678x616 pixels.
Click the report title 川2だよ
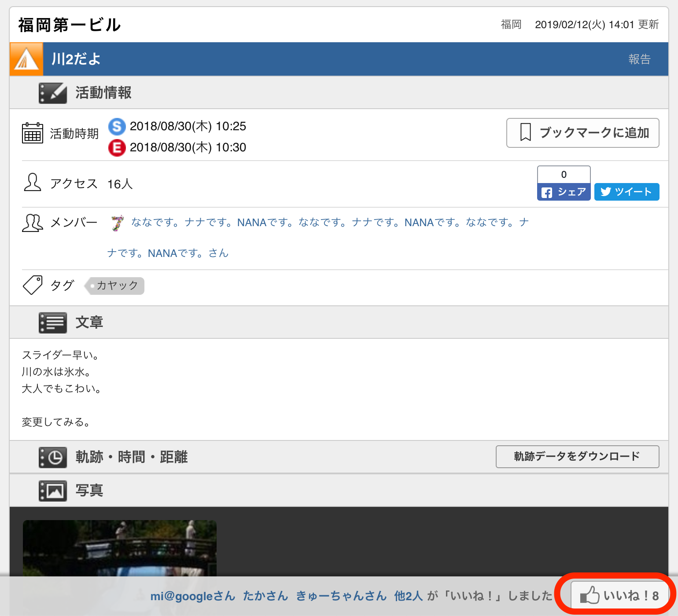(x=76, y=59)
